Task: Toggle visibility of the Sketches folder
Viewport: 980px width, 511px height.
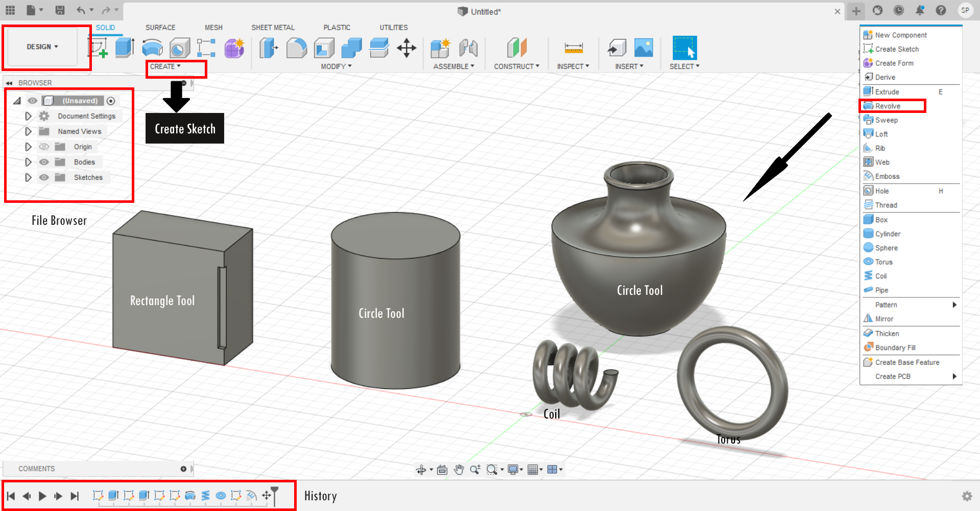Action: (44, 177)
